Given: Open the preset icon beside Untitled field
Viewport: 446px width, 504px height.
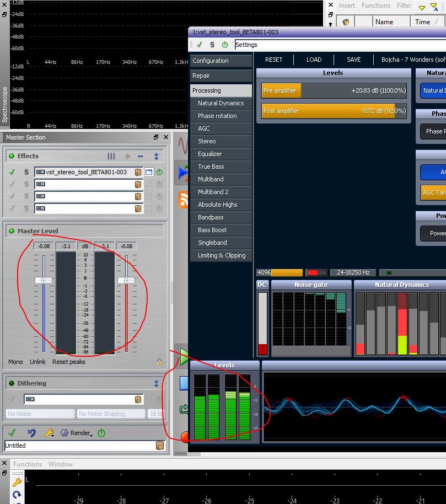Looking at the screenshot, I should [160, 446].
